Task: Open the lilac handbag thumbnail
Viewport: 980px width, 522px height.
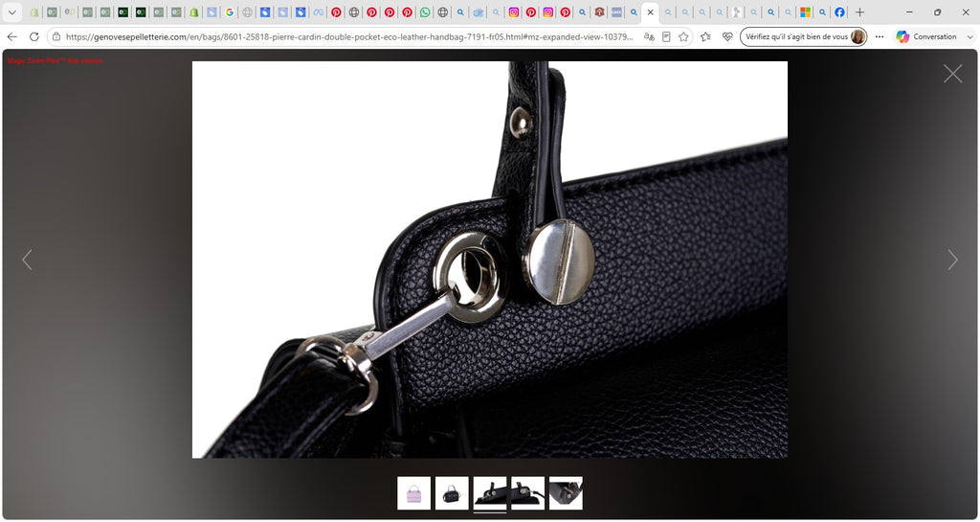Action: (413, 493)
